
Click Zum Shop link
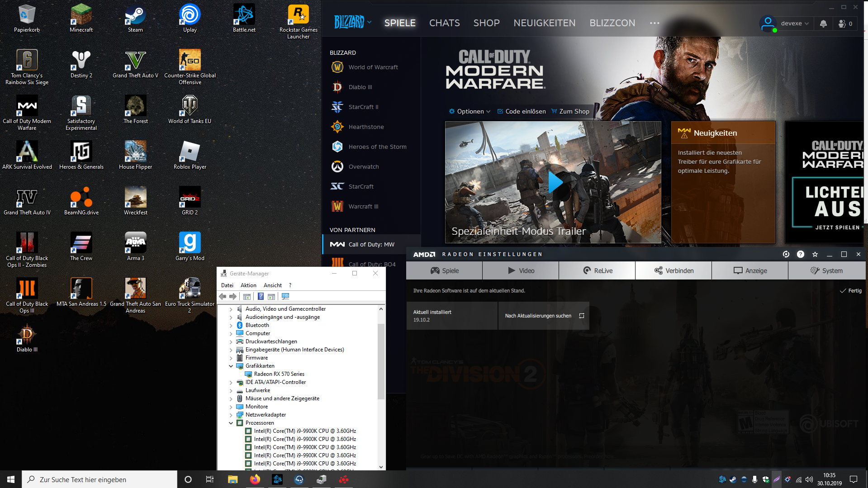570,112
